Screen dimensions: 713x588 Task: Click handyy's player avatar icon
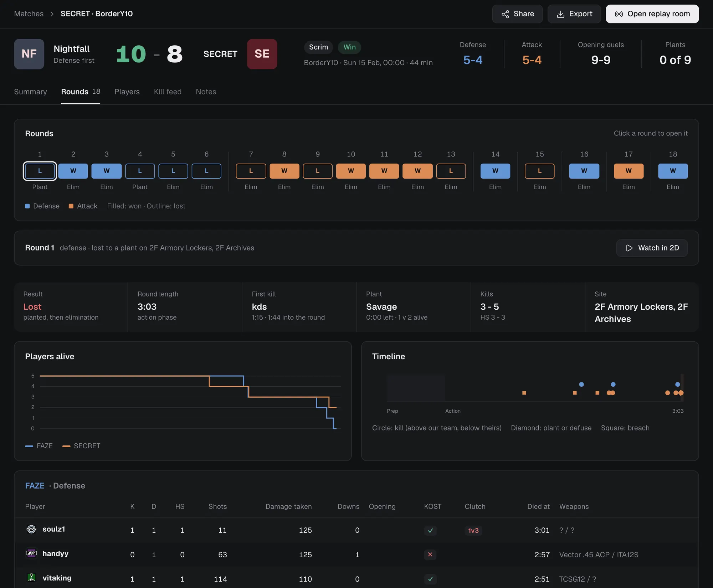pyautogui.click(x=31, y=553)
